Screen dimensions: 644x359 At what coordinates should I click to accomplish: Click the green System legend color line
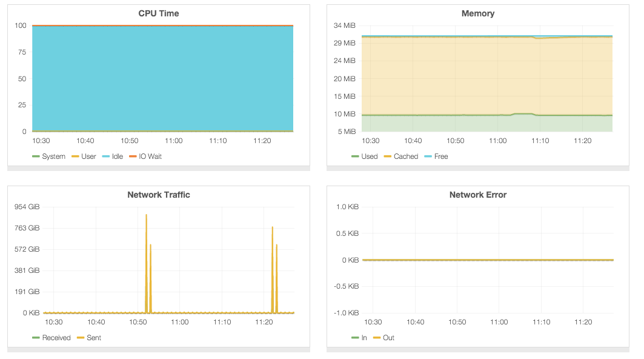(36, 156)
